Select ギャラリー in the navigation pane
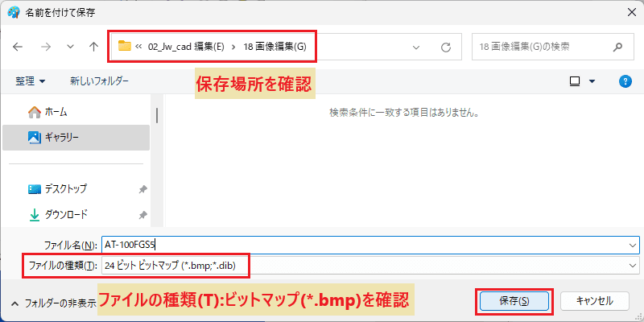 (76, 138)
